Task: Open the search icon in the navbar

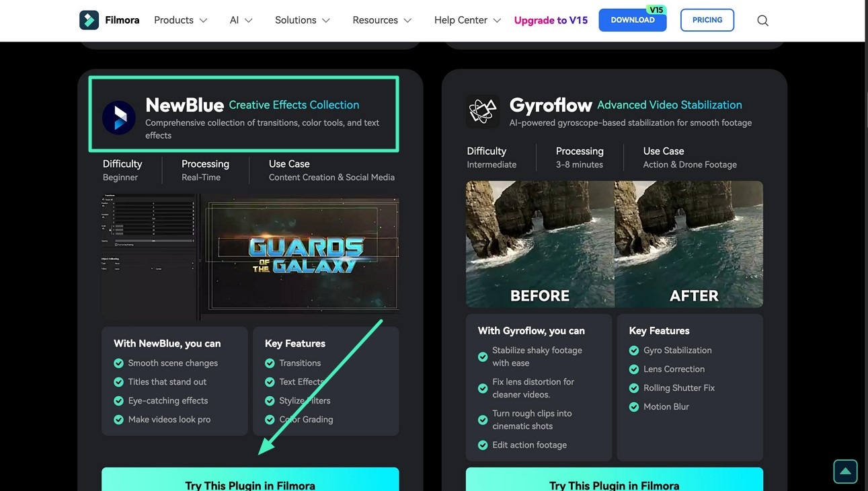Action: coord(762,20)
